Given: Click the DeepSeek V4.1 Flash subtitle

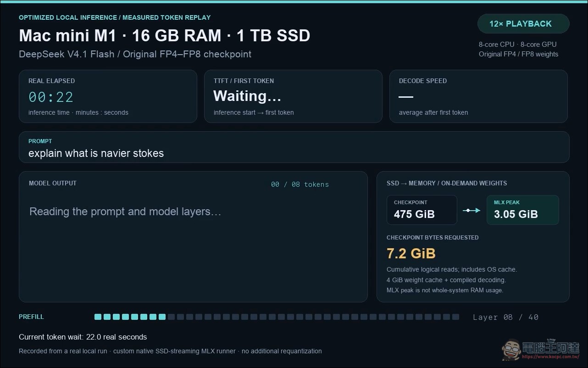Looking at the screenshot, I should [135, 54].
